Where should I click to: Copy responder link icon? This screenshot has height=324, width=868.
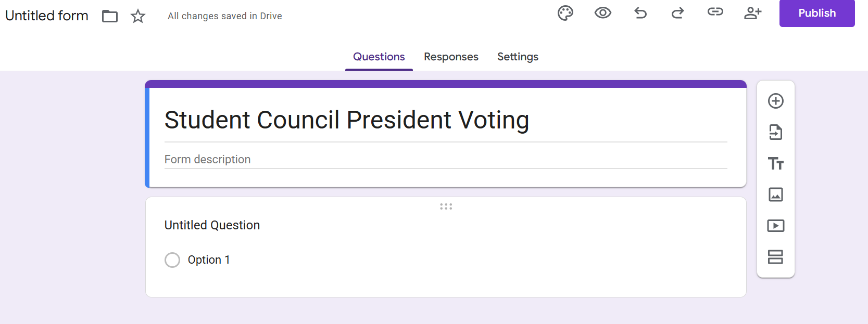tap(715, 11)
